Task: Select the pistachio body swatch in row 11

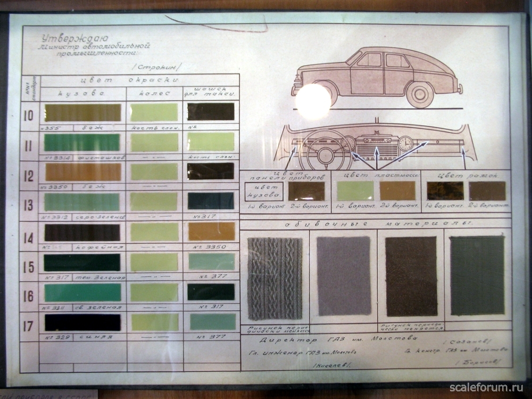Action: pos(82,143)
